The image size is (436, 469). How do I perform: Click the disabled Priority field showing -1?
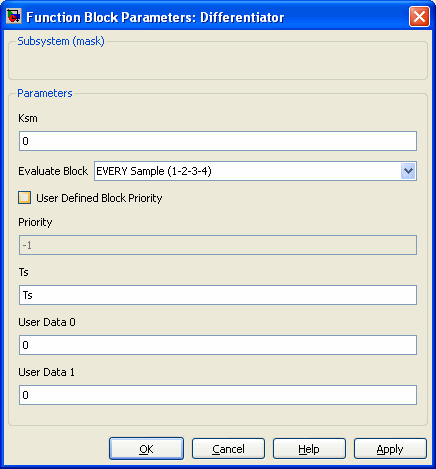218,245
